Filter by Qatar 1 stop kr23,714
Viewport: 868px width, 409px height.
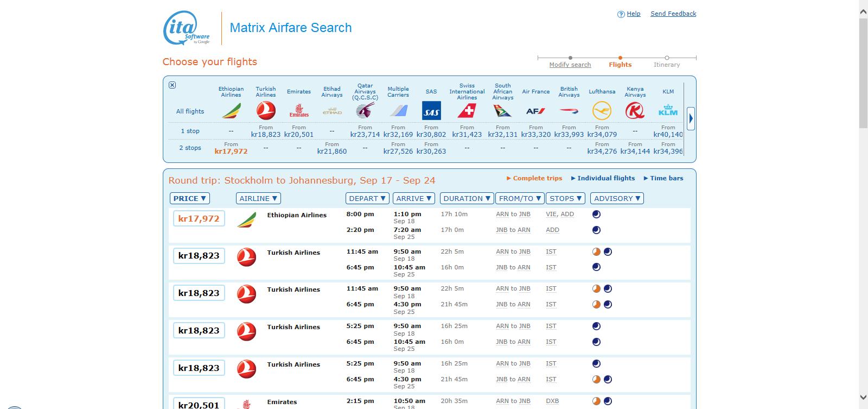coord(365,135)
